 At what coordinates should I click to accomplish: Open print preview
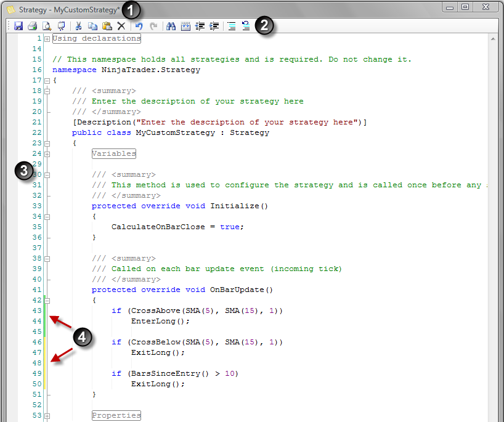pyautogui.click(x=47, y=26)
